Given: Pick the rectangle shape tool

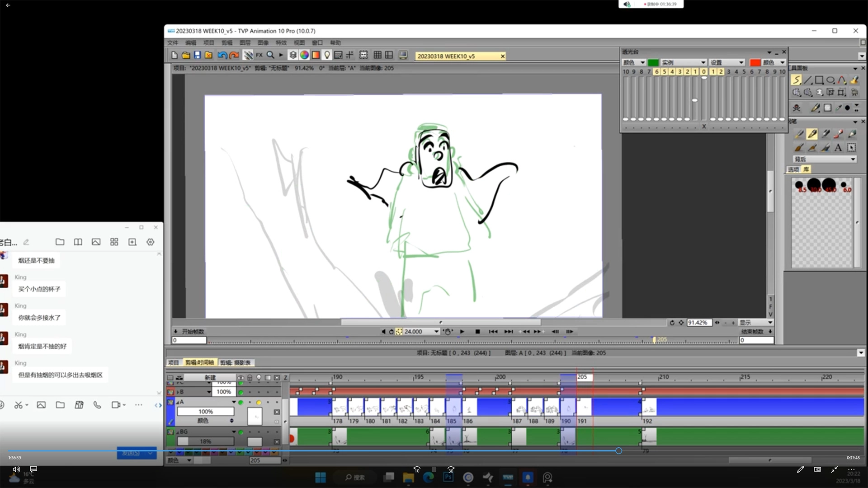Looking at the screenshot, I should (x=819, y=80).
